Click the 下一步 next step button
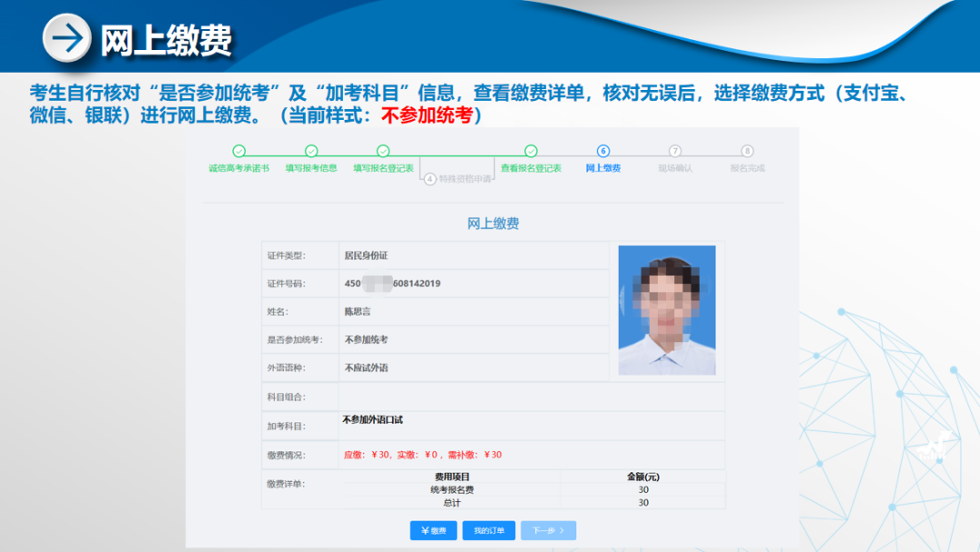 (x=548, y=530)
